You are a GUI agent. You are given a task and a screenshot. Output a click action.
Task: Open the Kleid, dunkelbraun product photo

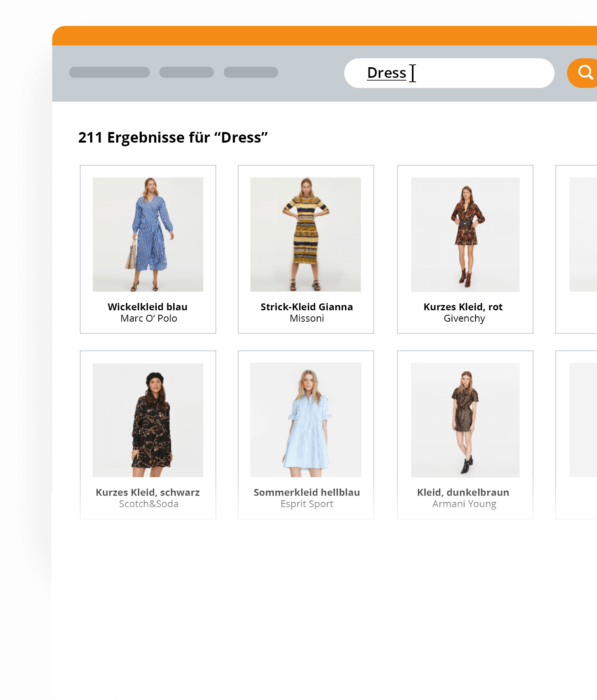465,420
